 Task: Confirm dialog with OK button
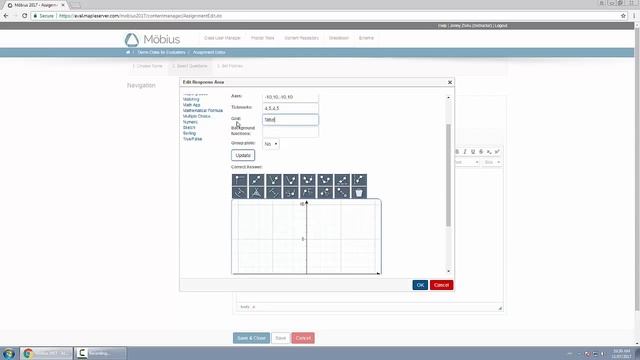[420, 285]
